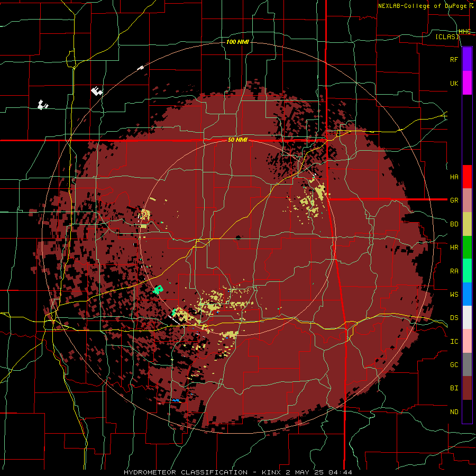Click the yellow BD legend color swatch
Image resolution: width=476 pixels, height=476 pixels.
(467, 224)
